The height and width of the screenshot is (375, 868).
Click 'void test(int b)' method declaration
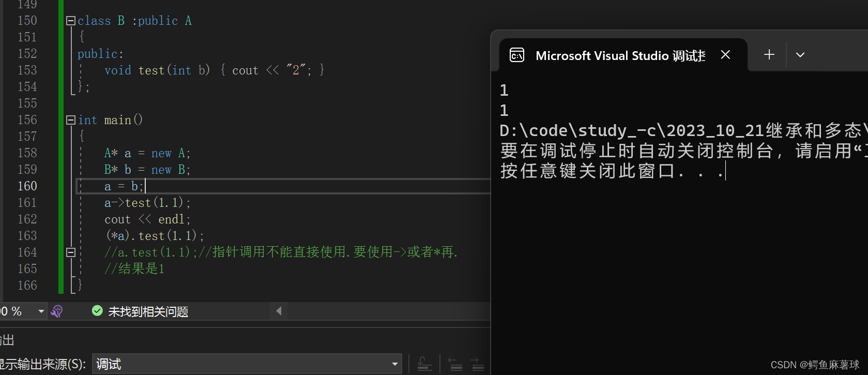click(157, 70)
